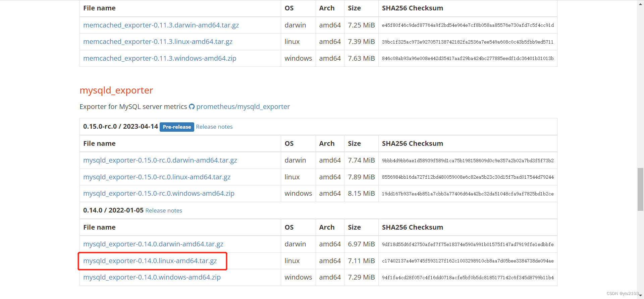The height and width of the screenshot is (299, 644).
Task: Select checksum starting with e45f80f46c9def
Action: point(468,25)
